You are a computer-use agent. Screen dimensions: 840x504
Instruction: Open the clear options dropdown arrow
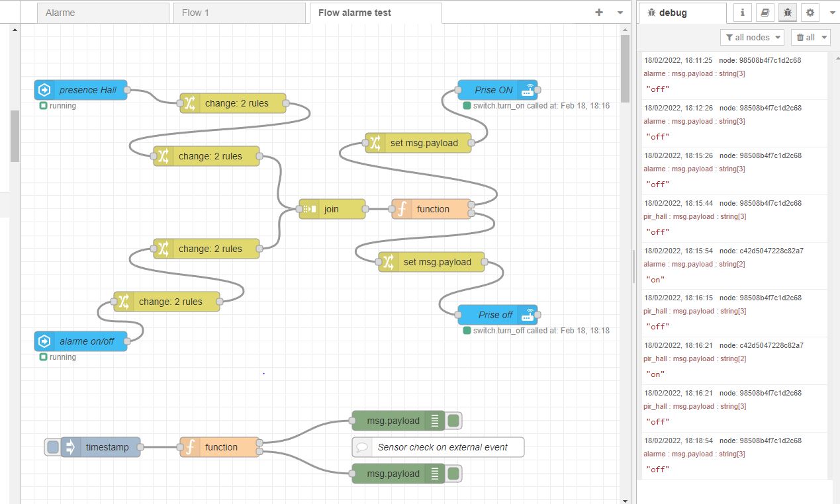825,38
